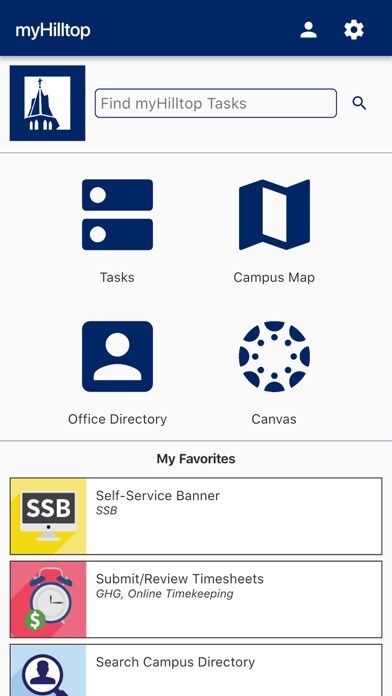Open the Office Directory icon
Image resolution: width=392 pixels, height=696 pixels.
[x=118, y=356]
